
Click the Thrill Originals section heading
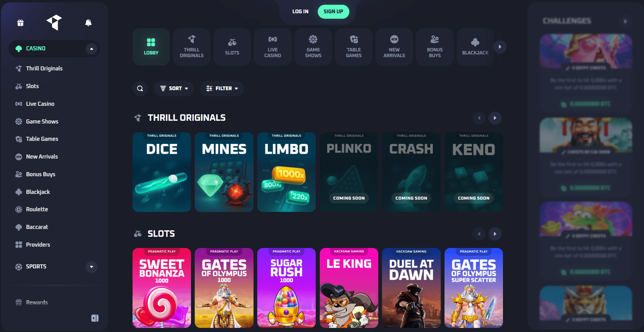point(187,118)
